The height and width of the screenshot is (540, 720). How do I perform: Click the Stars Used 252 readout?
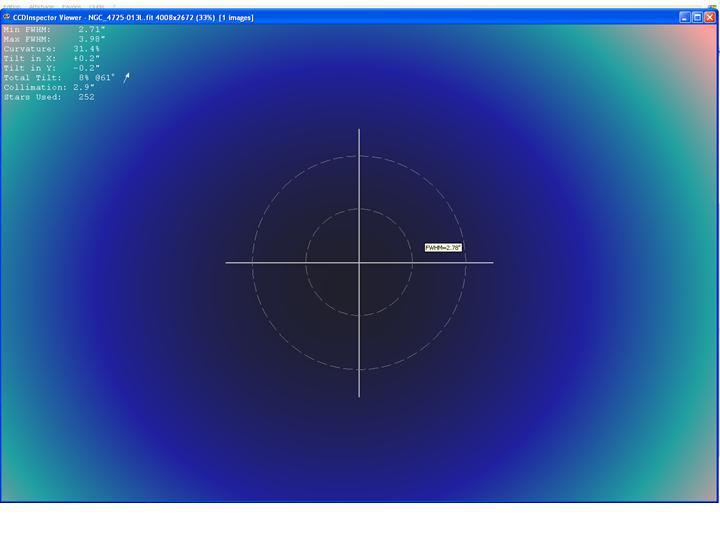click(49, 97)
